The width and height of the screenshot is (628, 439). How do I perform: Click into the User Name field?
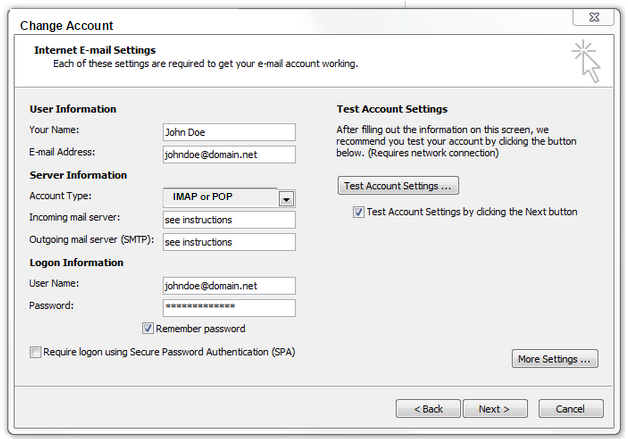[x=229, y=286]
